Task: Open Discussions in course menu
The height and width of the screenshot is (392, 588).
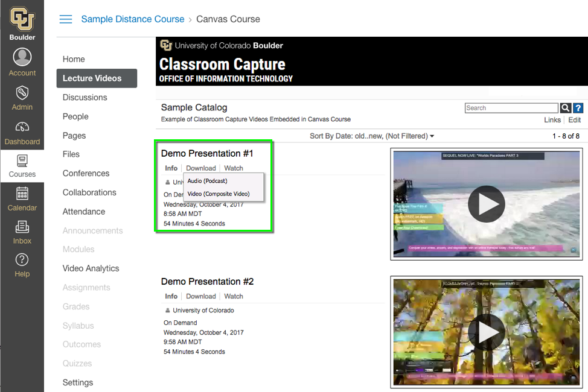Action: click(x=85, y=98)
